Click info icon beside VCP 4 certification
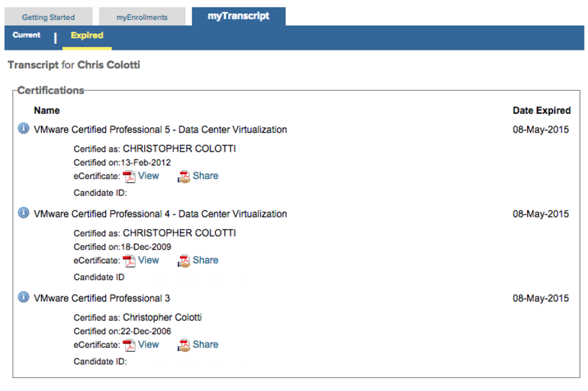The width and height of the screenshot is (588, 391). [x=23, y=213]
